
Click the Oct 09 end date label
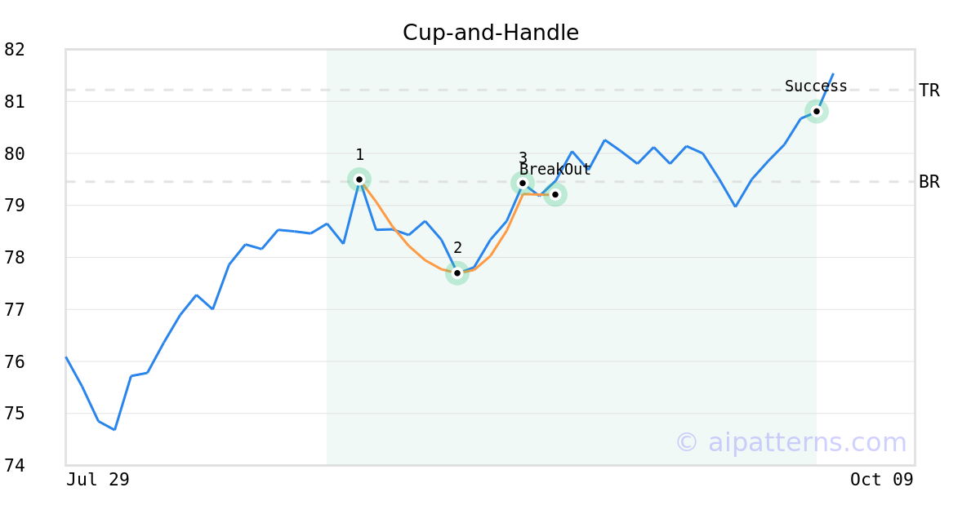881,480
